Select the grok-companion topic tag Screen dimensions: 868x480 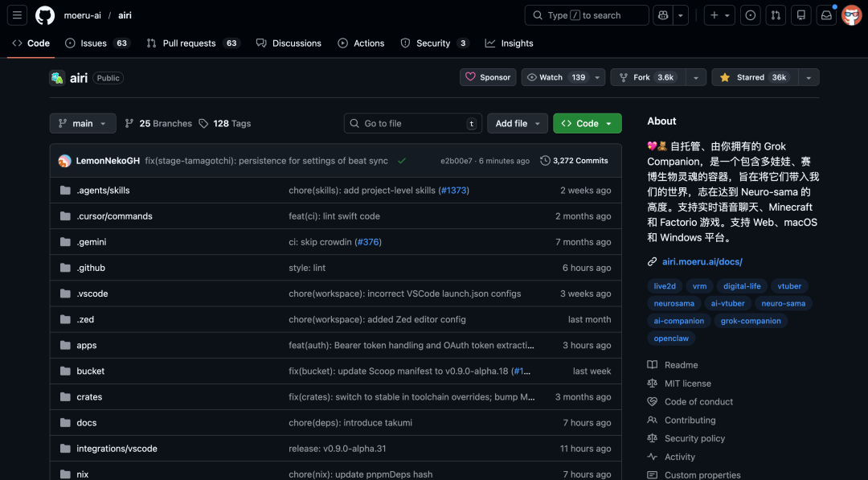coord(751,321)
